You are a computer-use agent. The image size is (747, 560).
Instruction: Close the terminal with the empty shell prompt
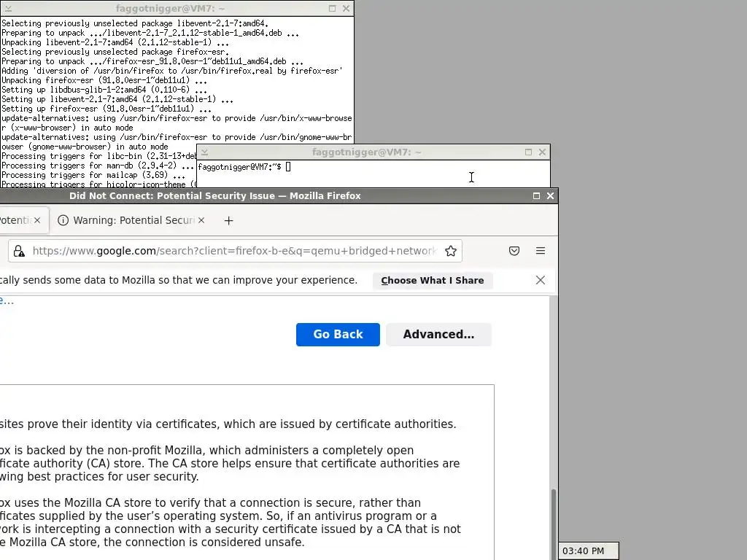(x=542, y=152)
